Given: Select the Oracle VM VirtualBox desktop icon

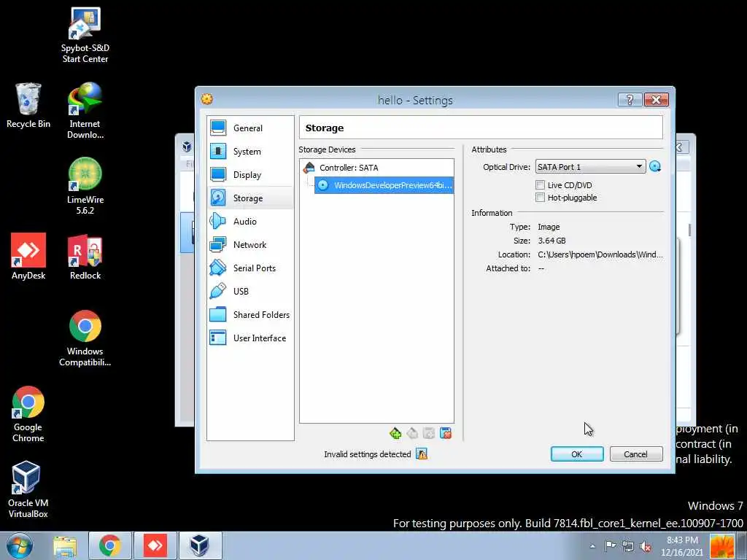Looking at the screenshot, I should click(28, 489).
